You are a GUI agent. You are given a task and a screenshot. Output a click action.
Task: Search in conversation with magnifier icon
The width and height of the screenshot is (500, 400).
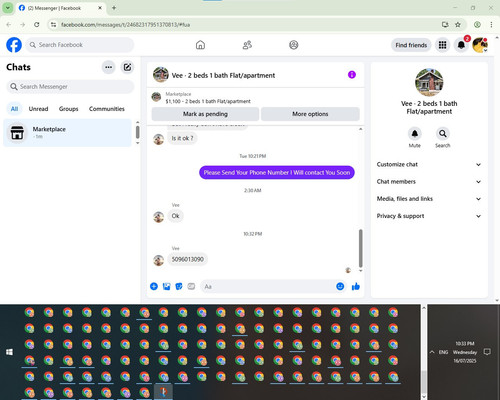(x=443, y=134)
